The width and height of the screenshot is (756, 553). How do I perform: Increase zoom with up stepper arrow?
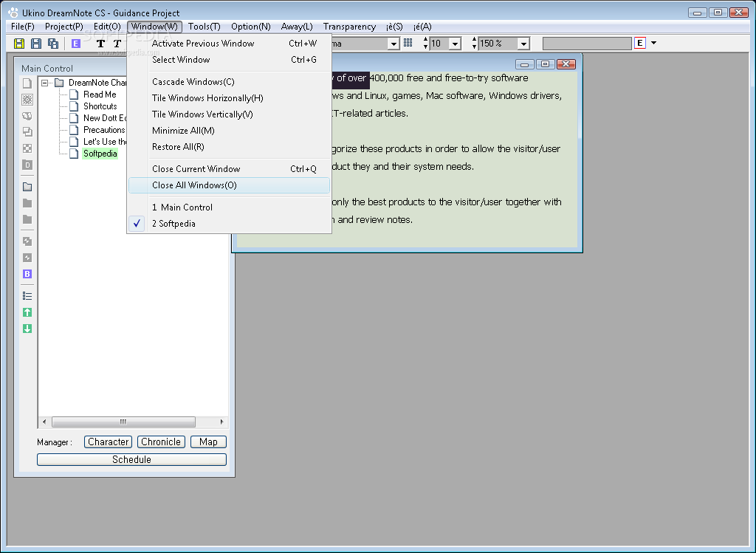click(x=475, y=40)
